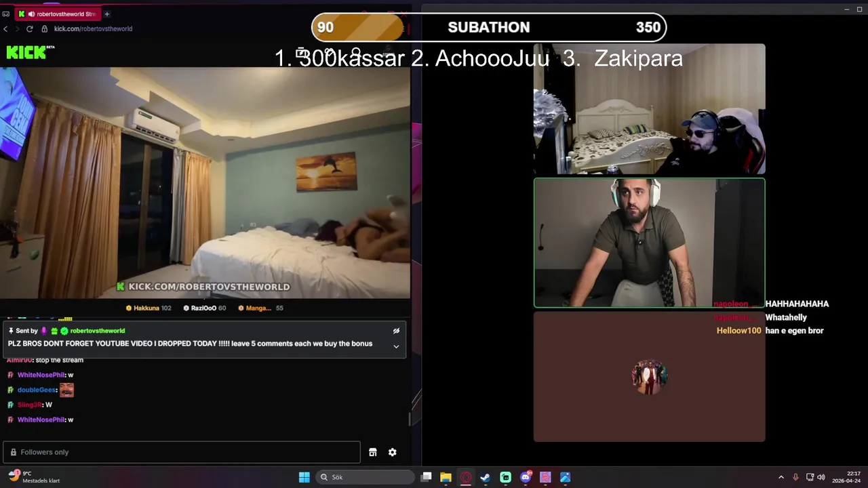
Task: Open robertovstheworld profile from pinned message
Action: 97,331
